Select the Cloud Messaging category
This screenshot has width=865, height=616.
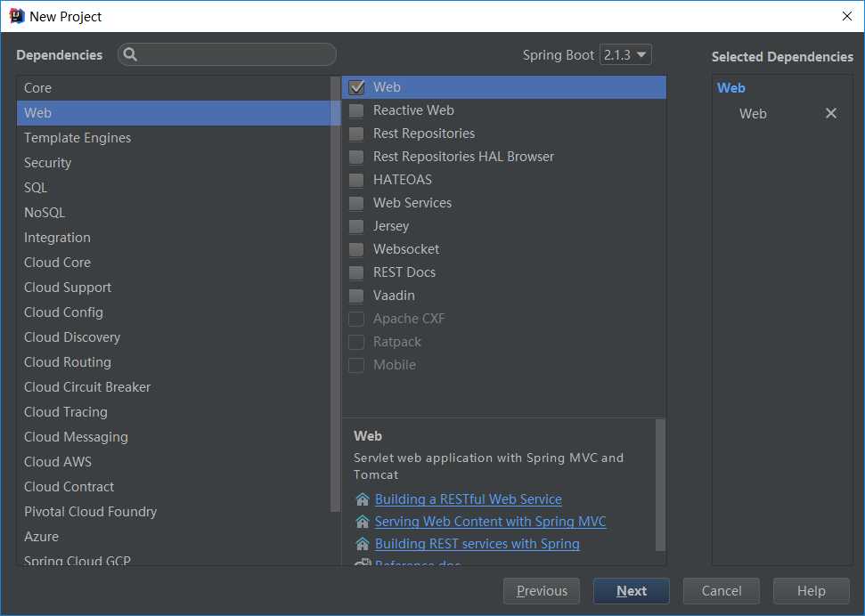click(173, 437)
